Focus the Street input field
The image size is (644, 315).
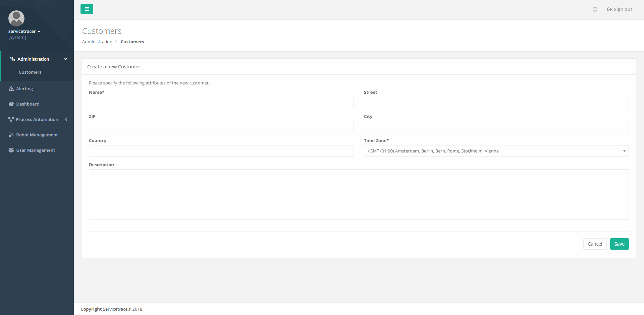click(x=496, y=103)
